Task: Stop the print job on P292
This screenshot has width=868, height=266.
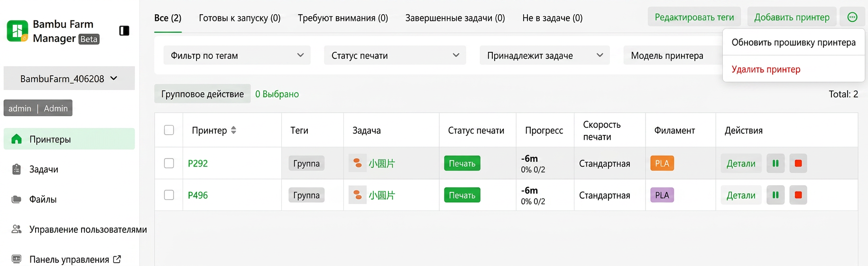Action: 798,163
